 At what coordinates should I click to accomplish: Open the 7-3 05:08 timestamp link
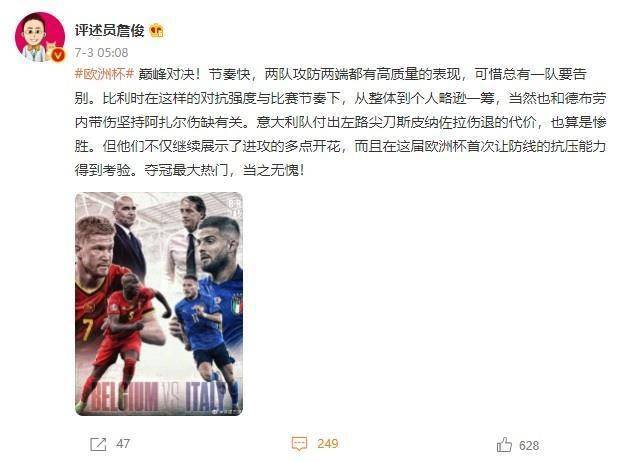click(x=101, y=53)
